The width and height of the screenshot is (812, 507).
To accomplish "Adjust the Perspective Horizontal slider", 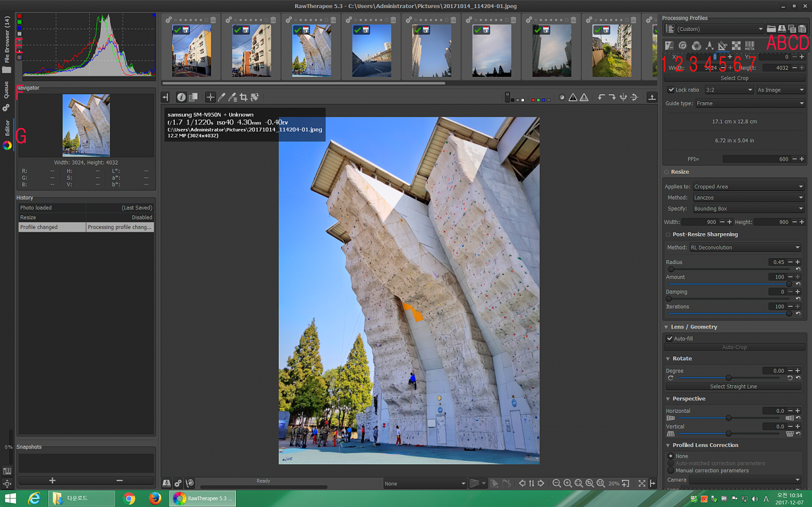I will [729, 418].
